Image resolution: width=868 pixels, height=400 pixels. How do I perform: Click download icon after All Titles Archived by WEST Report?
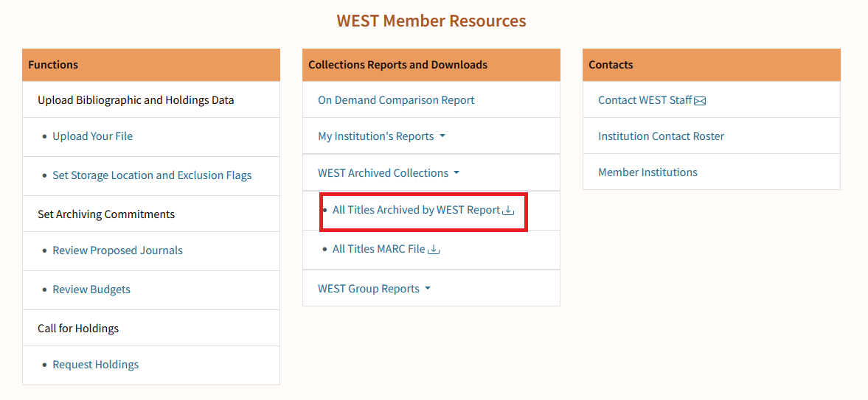(x=507, y=210)
